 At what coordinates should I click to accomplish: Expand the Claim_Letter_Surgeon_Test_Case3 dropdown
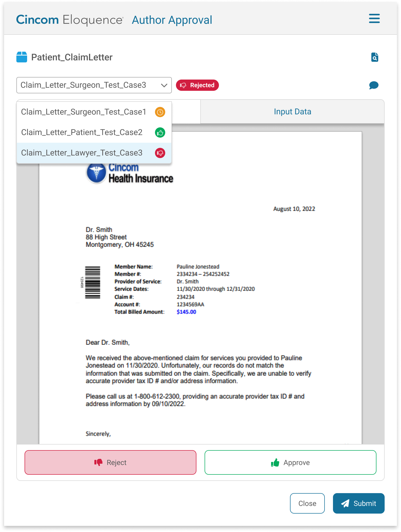click(x=94, y=85)
